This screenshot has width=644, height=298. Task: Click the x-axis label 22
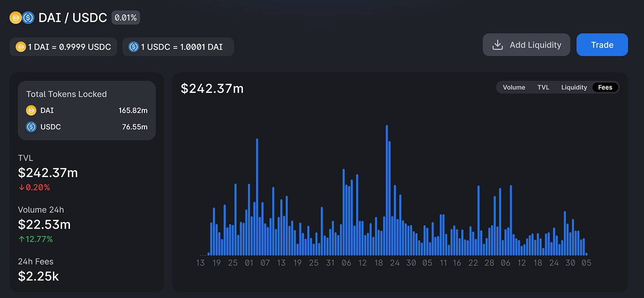click(x=473, y=263)
